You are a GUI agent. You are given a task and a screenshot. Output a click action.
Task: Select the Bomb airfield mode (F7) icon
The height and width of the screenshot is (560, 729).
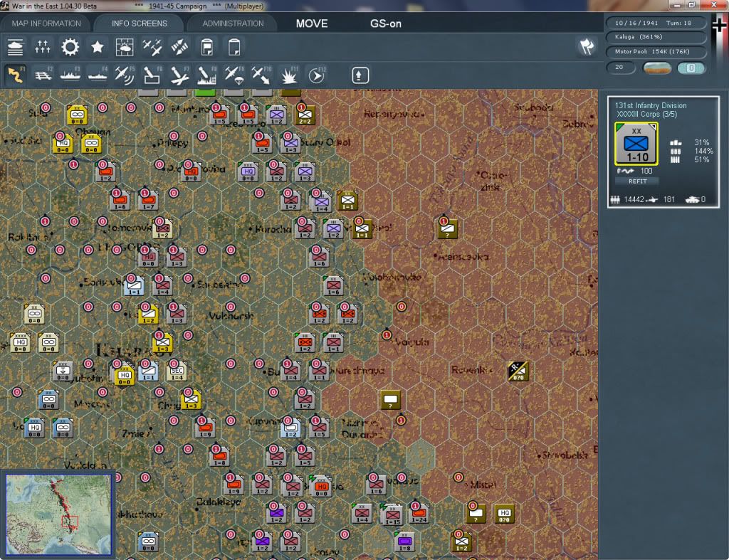point(179,75)
